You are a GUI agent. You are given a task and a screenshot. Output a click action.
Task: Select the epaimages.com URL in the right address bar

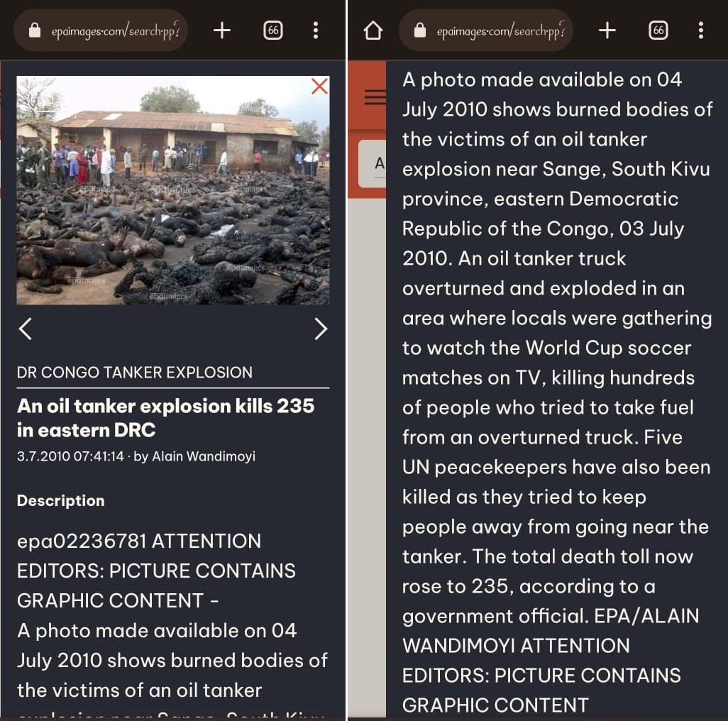500,31
